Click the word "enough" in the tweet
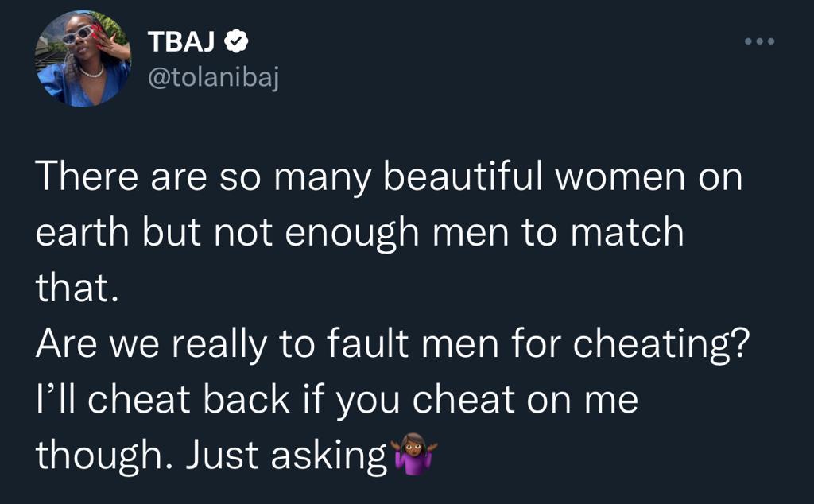The width and height of the screenshot is (814, 504). [352, 234]
